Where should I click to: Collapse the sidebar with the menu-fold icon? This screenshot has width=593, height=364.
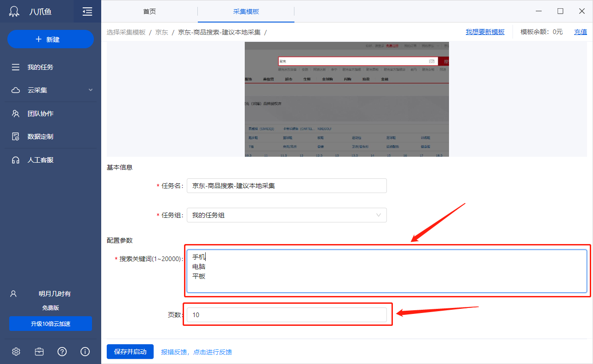click(x=87, y=11)
